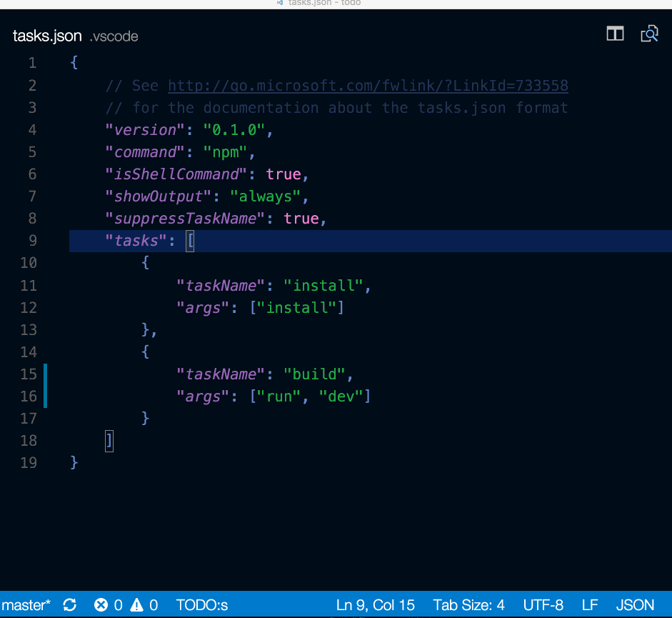Open the JSON language mode selector
Image resolution: width=672 pixels, height=618 pixels.
tap(635, 605)
